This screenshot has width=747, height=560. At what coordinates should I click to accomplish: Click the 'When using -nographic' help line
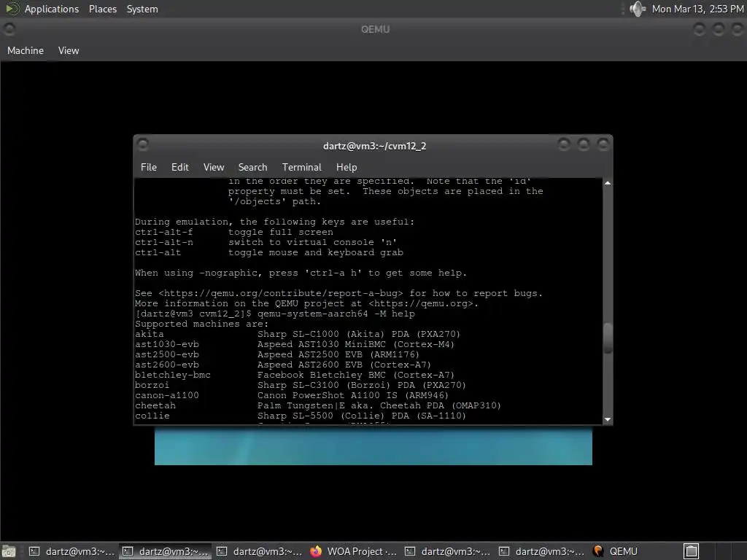pos(301,273)
